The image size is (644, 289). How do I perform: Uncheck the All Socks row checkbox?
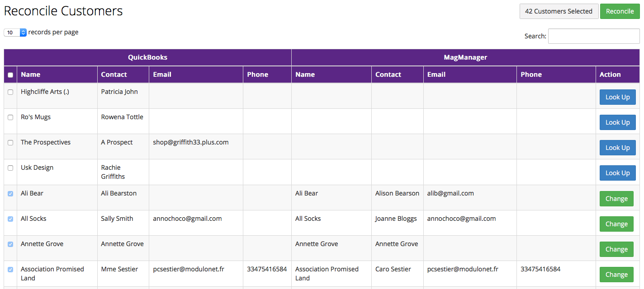[10, 219]
